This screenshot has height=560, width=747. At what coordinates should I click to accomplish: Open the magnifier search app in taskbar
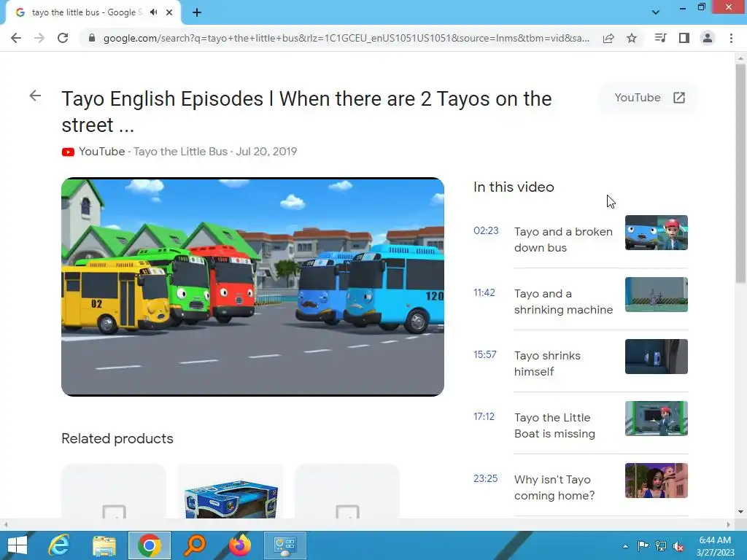(195, 545)
